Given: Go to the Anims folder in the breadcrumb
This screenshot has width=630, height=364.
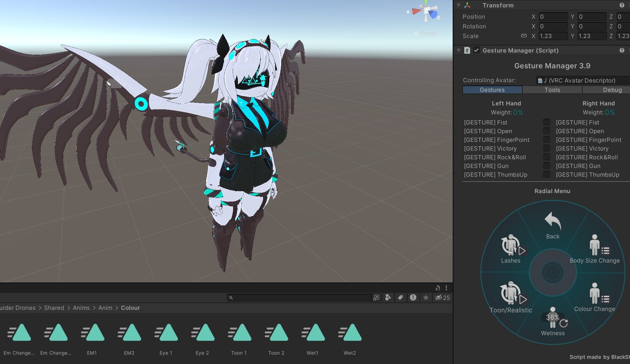Looking at the screenshot, I should [x=81, y=308].
